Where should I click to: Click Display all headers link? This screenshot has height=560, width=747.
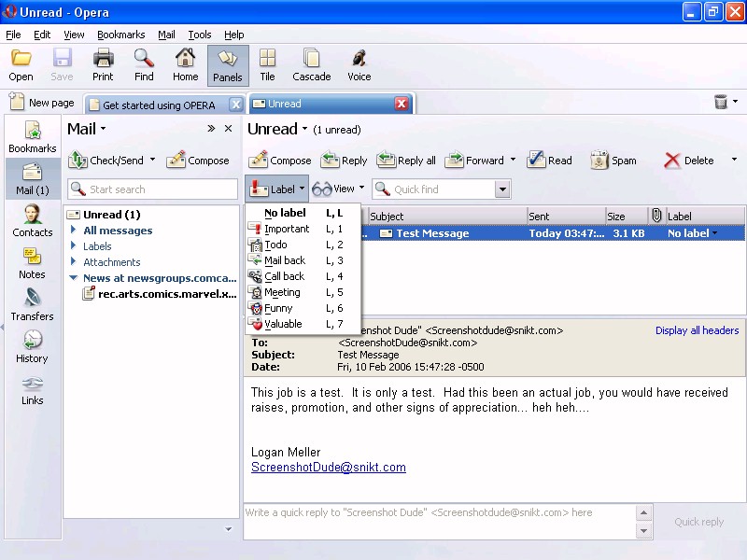click(x=697, y=330)
